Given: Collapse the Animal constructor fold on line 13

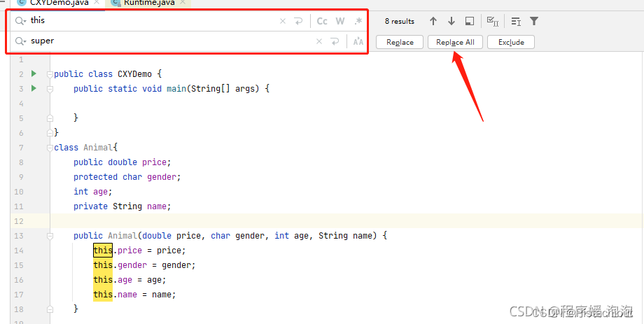Looking at the screenshot, I should pos(50,236).
